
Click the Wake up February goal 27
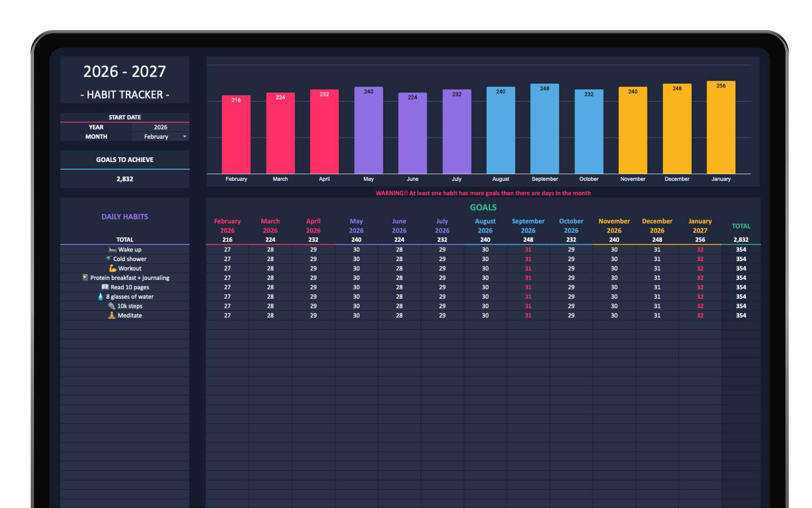tap(227, 249)
